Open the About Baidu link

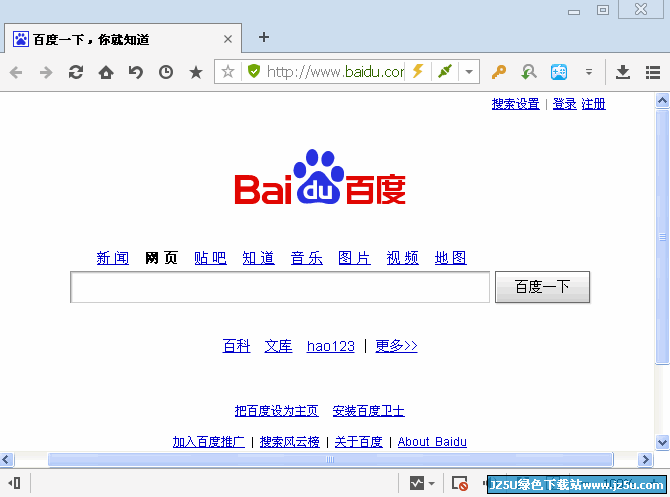432,441
